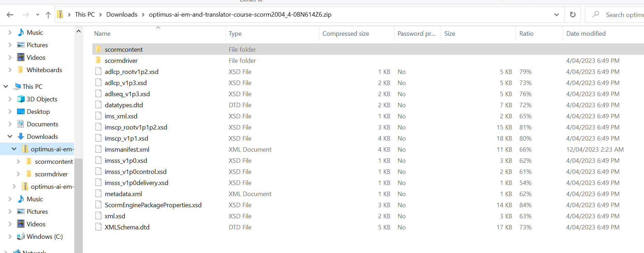Viewport: 644px width, 253px height.
Task: Open Documents in the navigation pane
Action: tap(42, 124)
